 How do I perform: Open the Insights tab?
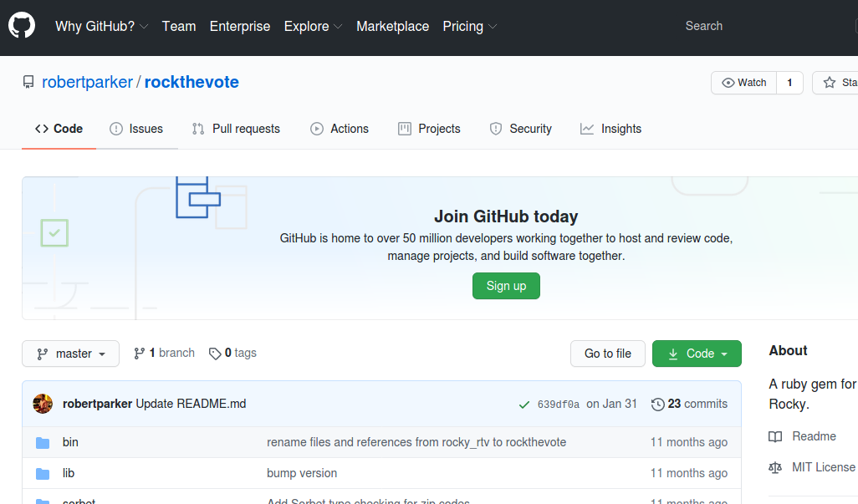(x=610, y=129)
